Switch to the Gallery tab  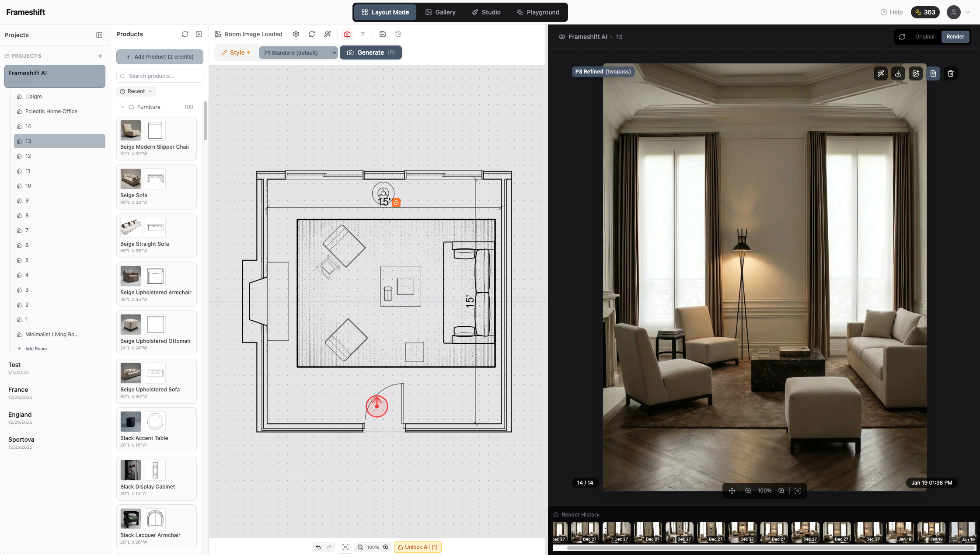pos(440,12)
